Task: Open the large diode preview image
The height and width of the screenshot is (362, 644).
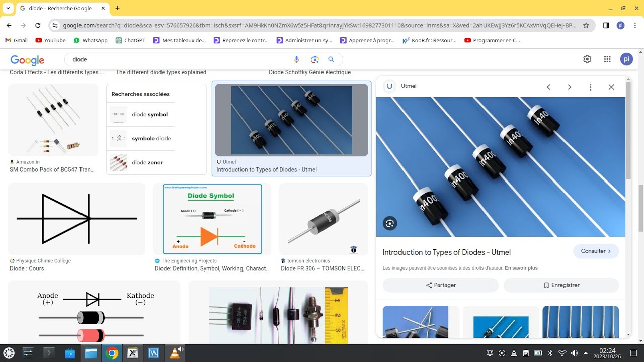Action: click(501, 167)
